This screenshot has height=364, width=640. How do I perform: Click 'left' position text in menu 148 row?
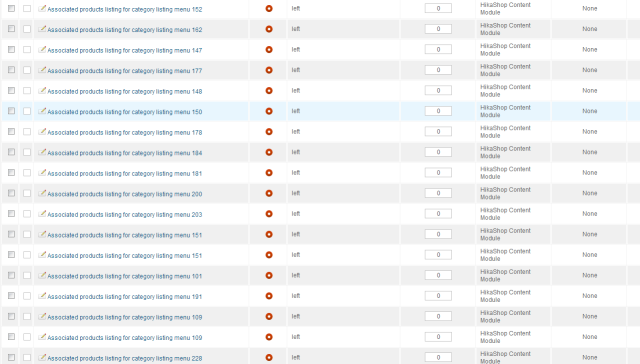pyautogui.click(x=296, y=90)
